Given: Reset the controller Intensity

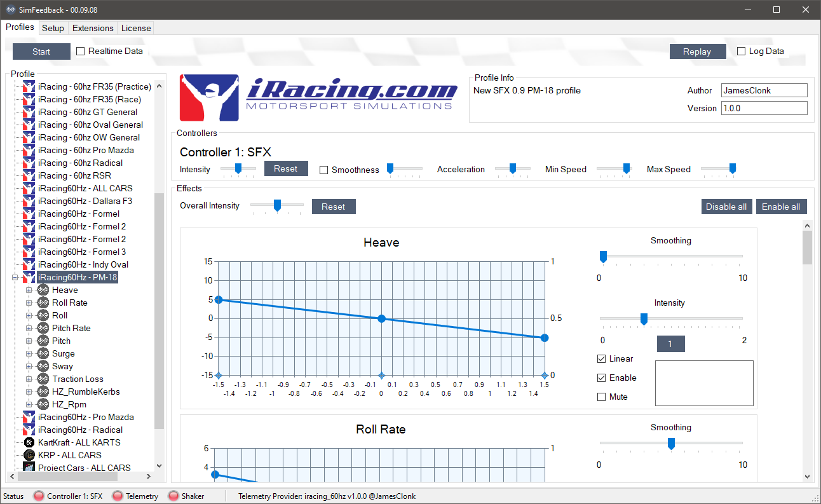Looking at the screenshot, I should [285, 168].
